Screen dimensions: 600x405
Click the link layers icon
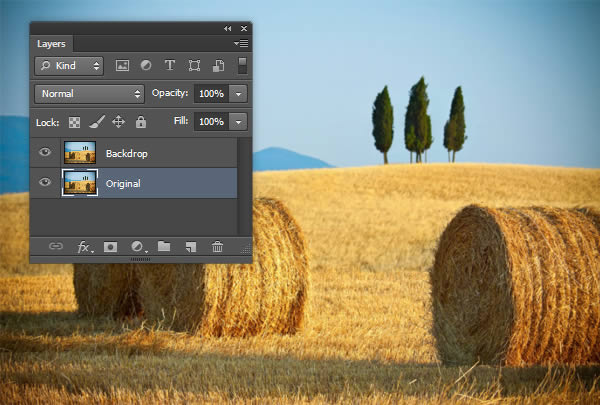(x=56, y=246)
